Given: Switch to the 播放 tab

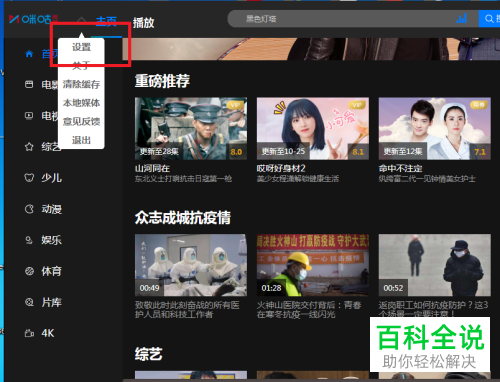Looking at the screenshot, I should 143,23.
